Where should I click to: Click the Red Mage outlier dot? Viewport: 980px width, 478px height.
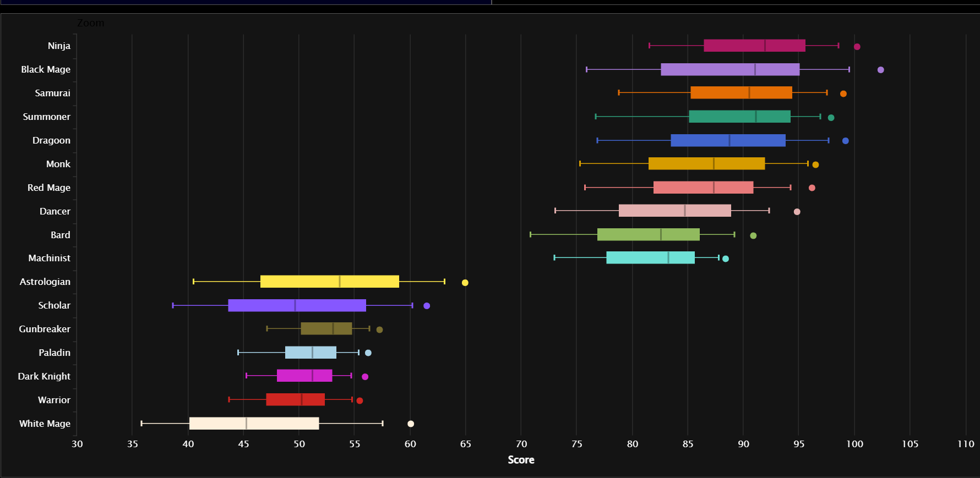point(812,188)
